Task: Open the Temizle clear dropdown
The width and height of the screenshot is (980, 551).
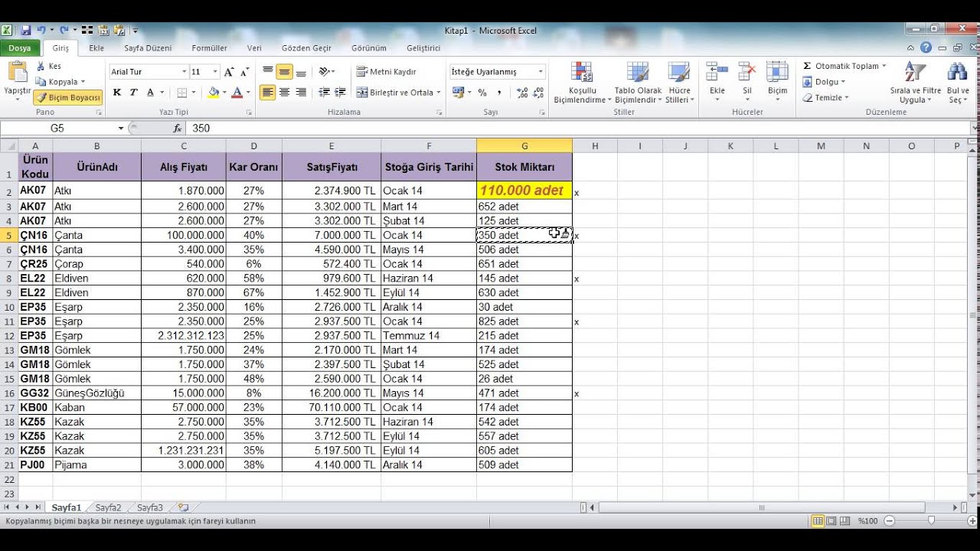Action: click(826, 98)
